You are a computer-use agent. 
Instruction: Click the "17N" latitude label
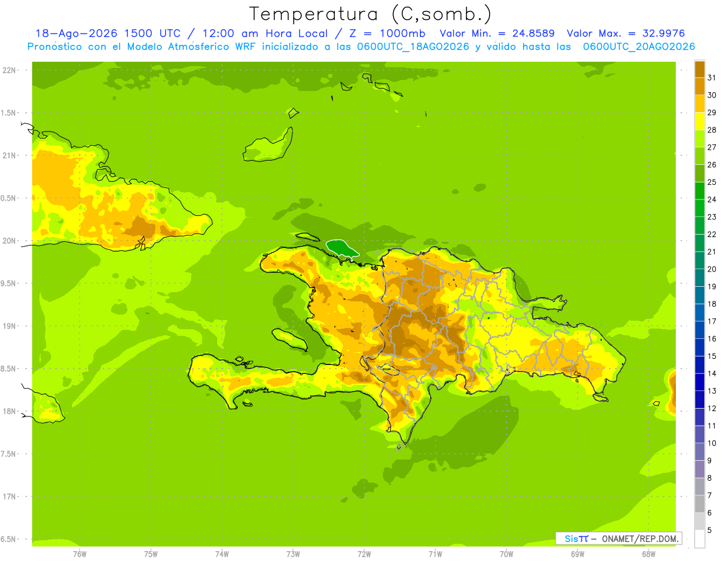[10, 497]
